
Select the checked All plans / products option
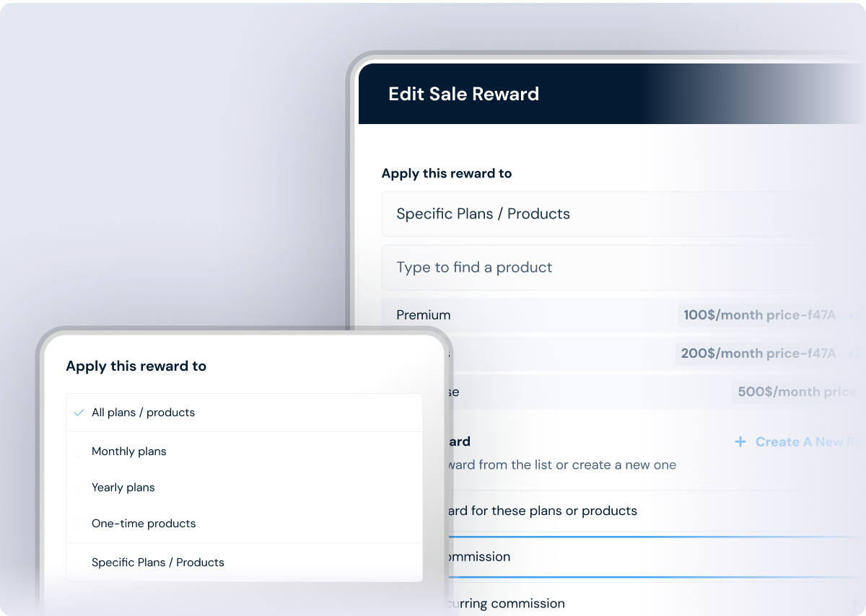(244, 413)
